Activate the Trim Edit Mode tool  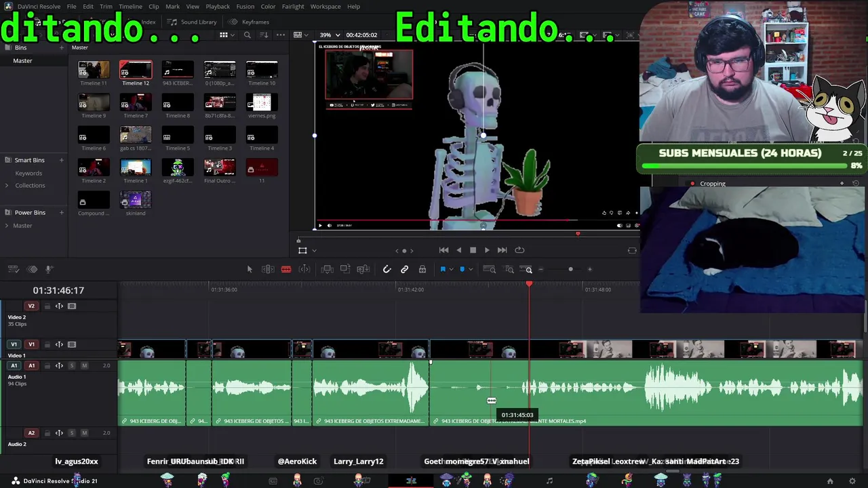coord(268,270)
